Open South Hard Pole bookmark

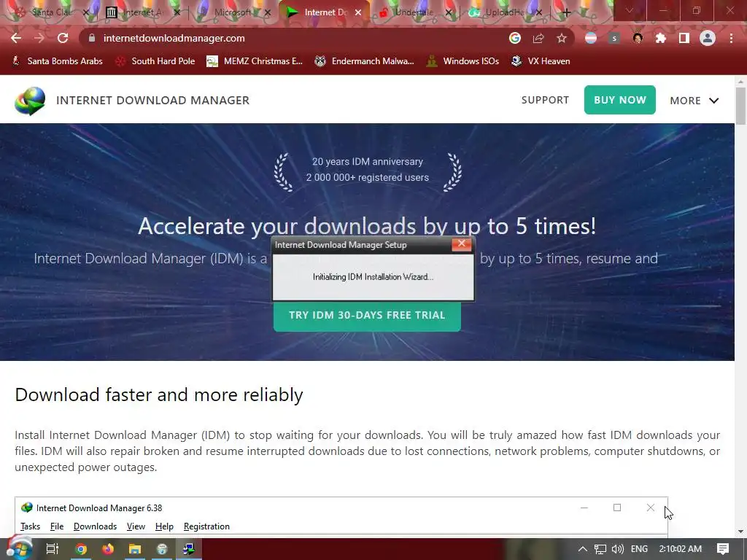pyautogui.click(x=155, y=61)
